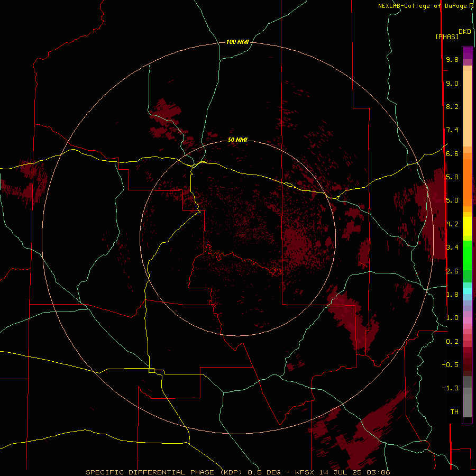This screenshot has width=476, height=476.
Task: Click the 0.5 DEG elevation text
Action: tap(264, 472)
